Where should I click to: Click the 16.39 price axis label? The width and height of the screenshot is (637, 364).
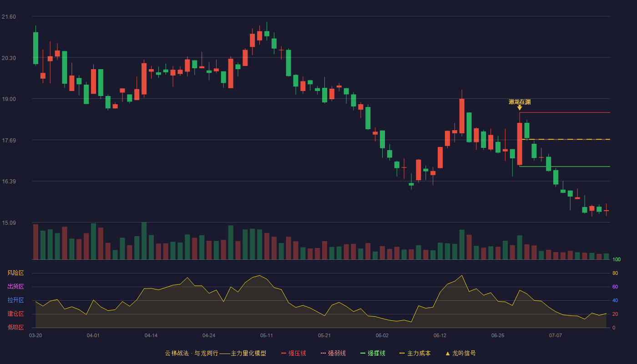pos(9,182)
